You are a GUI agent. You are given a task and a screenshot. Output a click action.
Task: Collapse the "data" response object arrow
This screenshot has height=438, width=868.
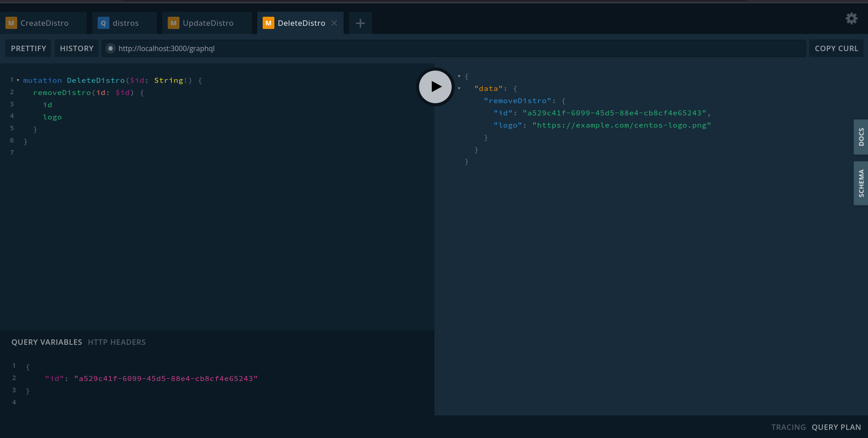tap(459, 88)
